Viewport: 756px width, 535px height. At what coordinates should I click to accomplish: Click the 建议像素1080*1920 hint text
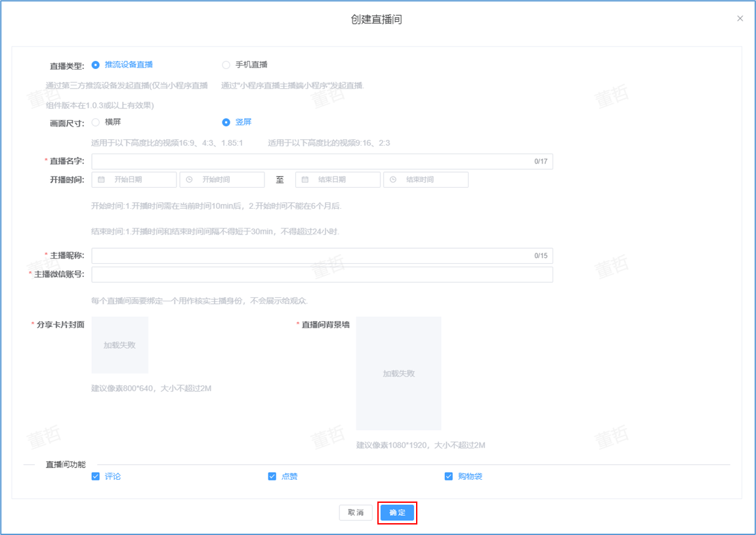point(421,445)
